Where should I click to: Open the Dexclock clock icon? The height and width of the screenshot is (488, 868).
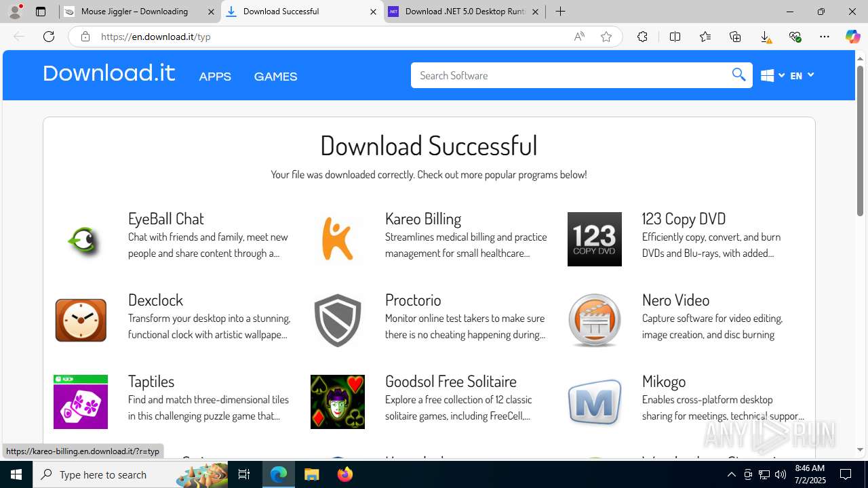coord(81,321)
